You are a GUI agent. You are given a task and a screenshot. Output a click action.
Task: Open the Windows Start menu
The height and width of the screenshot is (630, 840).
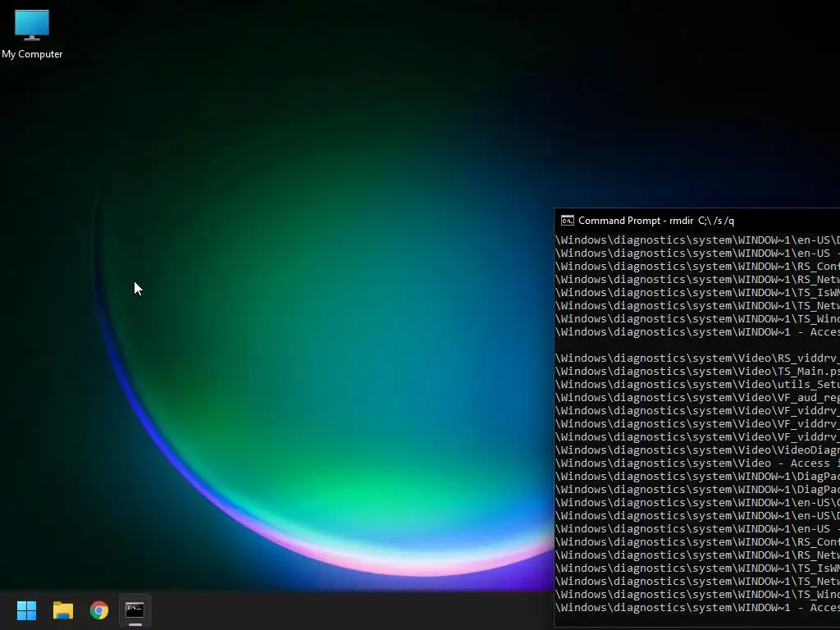[26, 610]
